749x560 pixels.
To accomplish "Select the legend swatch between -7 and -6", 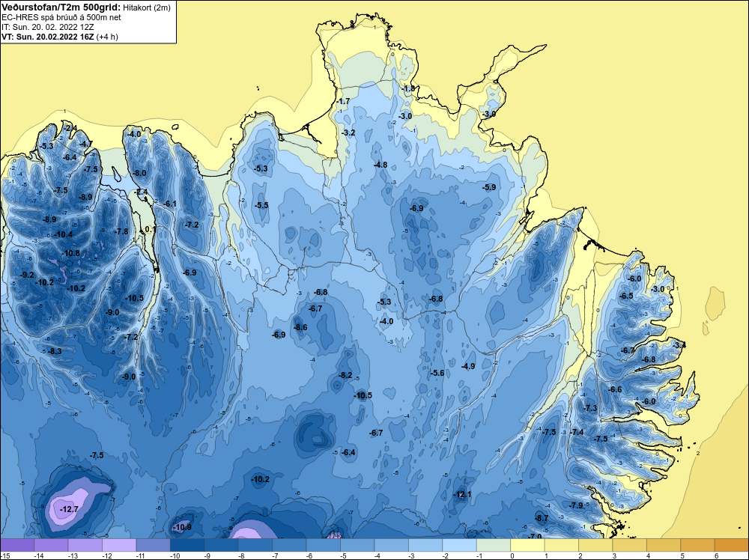I will click(x=289, y=545).
